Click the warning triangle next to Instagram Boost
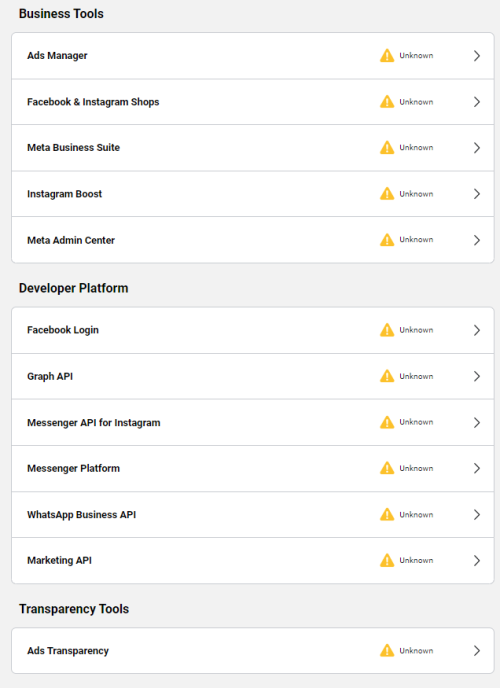500x688 pixels. [x=387, y=194]
